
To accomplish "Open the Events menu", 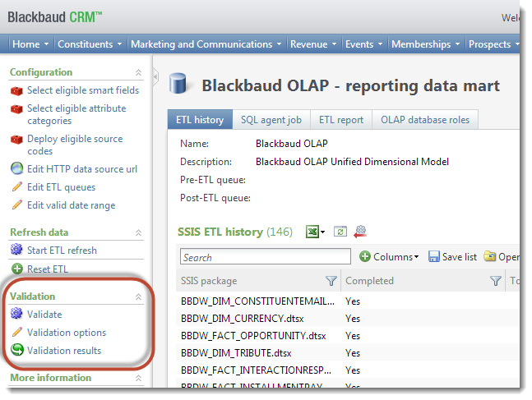I will 363,44.
